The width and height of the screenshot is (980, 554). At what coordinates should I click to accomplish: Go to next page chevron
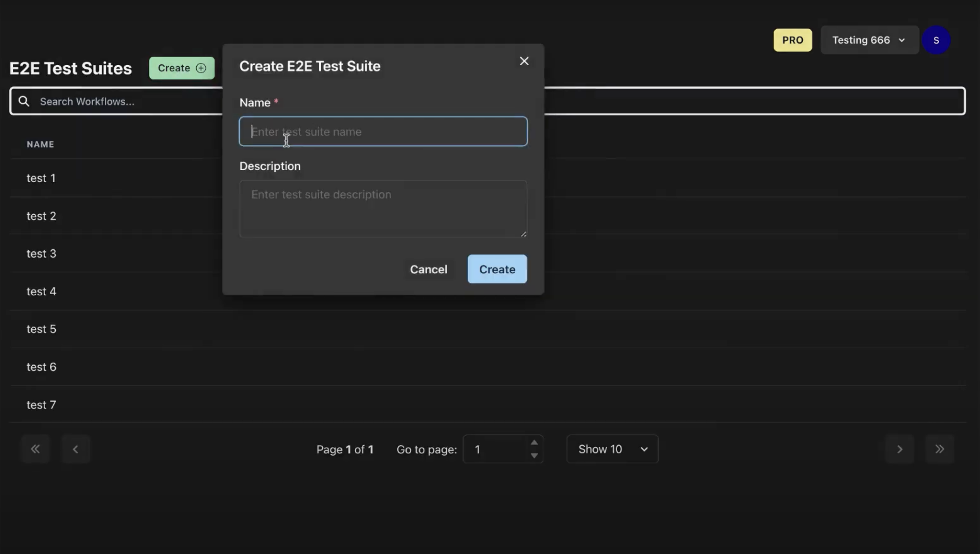click(x=899, y=449)
